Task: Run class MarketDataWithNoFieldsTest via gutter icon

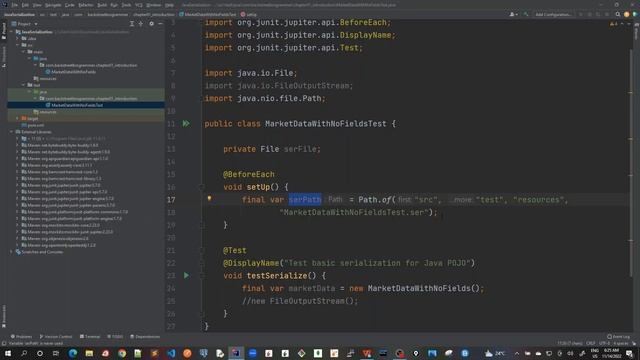Action: 186,124
